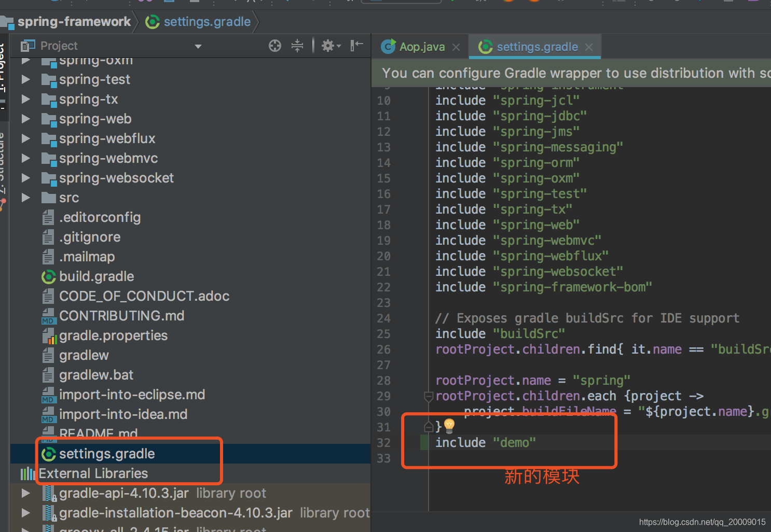Viewport: 771px width, 532px height.
Task: Expand gradle-installation-beacon-4.10.3.jar library
Action: (x=25, y=513)
